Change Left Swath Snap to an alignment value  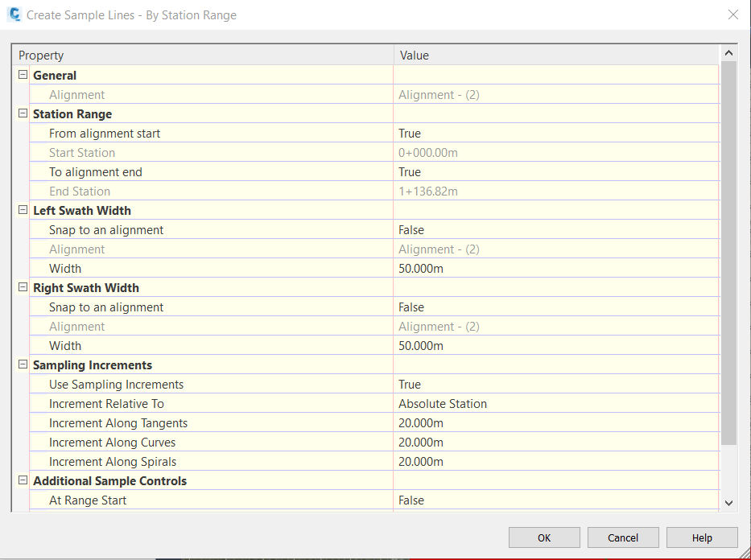(556, 230)
